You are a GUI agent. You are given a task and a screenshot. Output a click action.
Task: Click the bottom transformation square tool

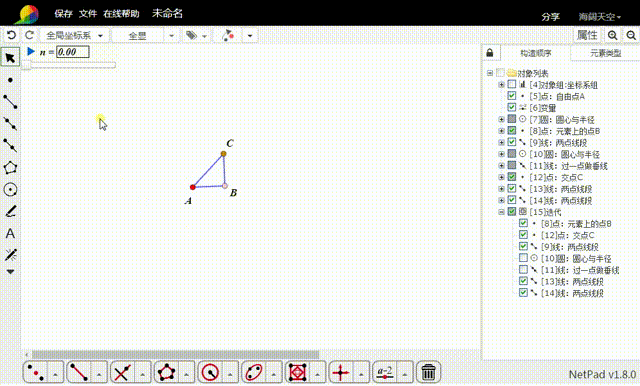[298, 372]
